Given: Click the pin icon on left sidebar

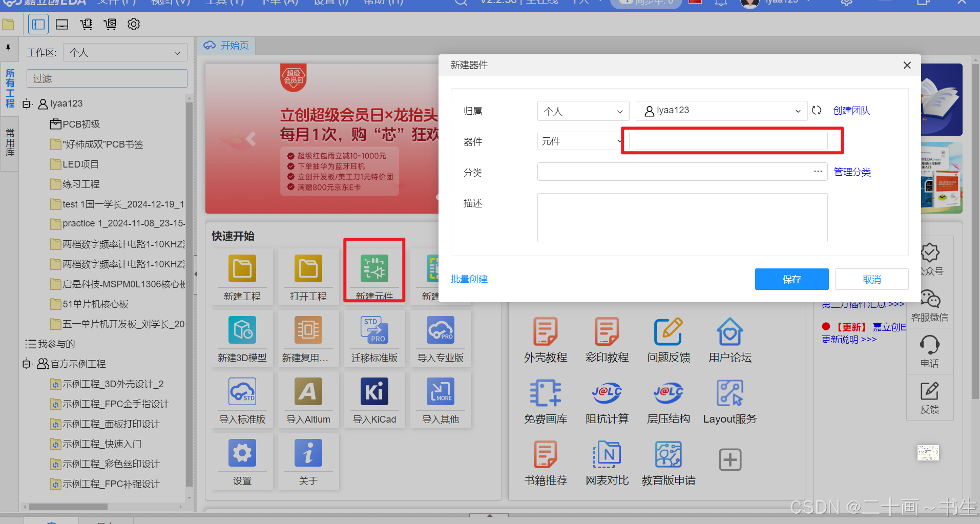Looking at the screenshot, I should pyautogui.click(x=8, y=48).
